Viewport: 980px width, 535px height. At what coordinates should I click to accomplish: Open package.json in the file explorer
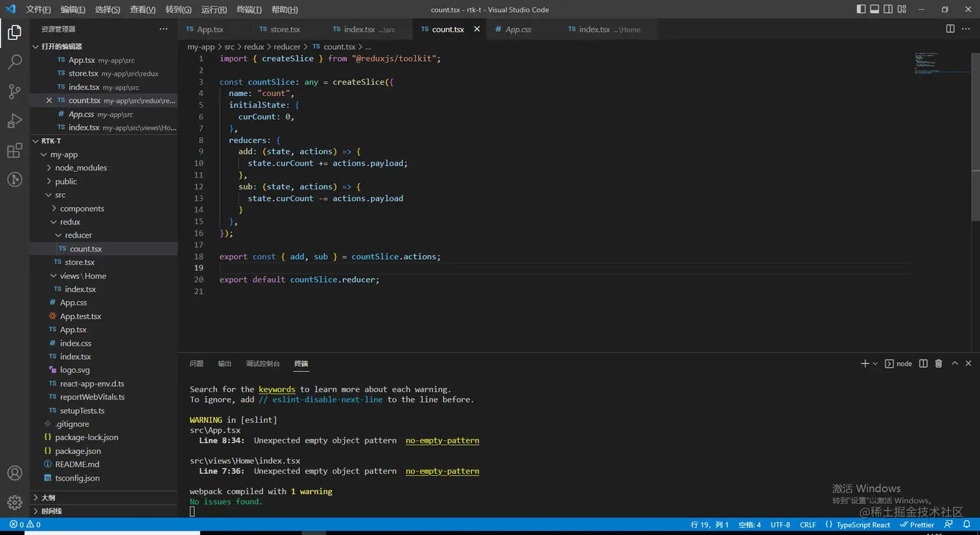click(x=78, y=451)
